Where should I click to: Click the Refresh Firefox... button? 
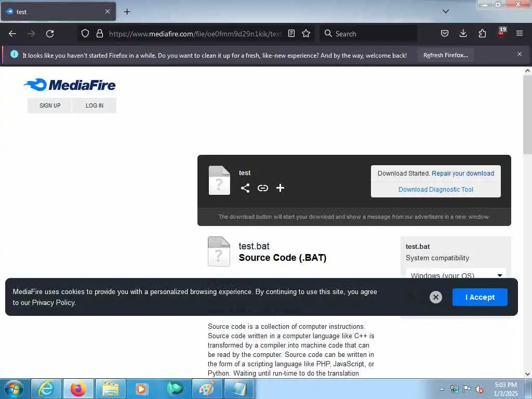point(445,55)
